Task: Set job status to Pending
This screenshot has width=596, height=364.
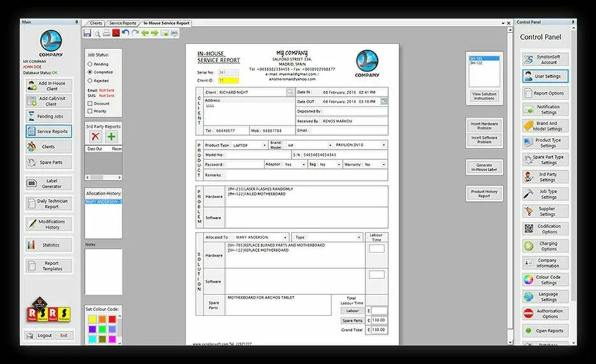Action: 90,64
